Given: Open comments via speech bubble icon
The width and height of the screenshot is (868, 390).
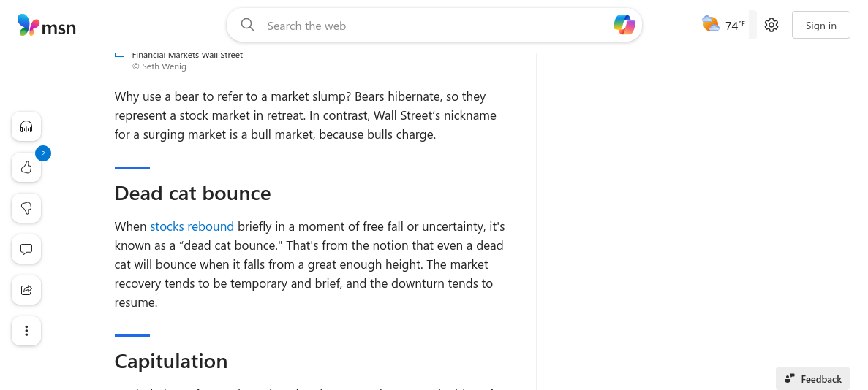Looking at the screenshot, I should (x=26, y=249).
